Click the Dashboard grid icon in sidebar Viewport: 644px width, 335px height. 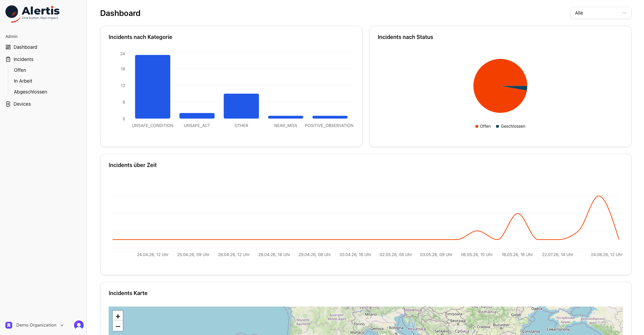[8, 47]
